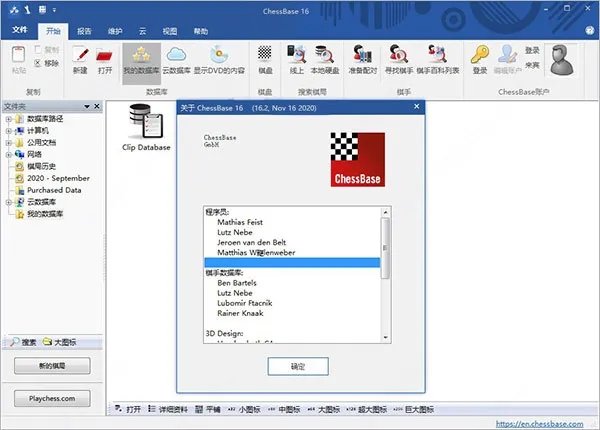
Task: Click the 云数据库 cloud database ribbon icon
Action: [x=177, y=56]
